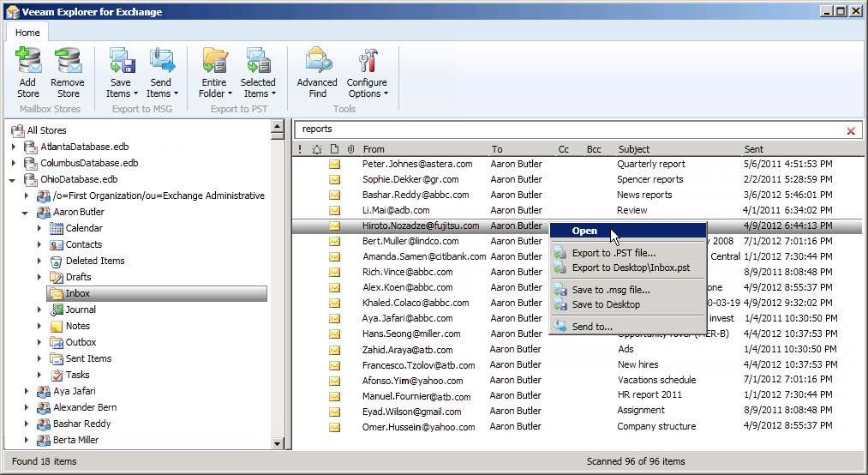Select message with subject Vacations schedule
868x475 pixels.
click(577, 380)
